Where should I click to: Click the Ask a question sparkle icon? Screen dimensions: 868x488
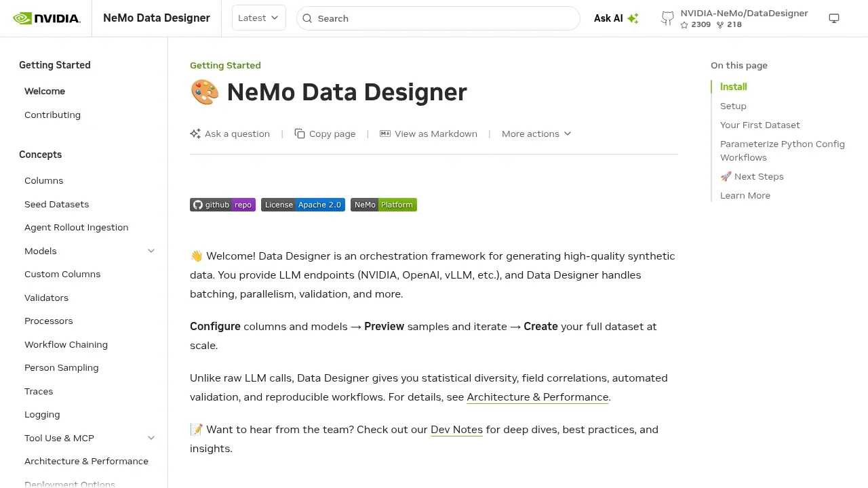(x=195, y=134)
